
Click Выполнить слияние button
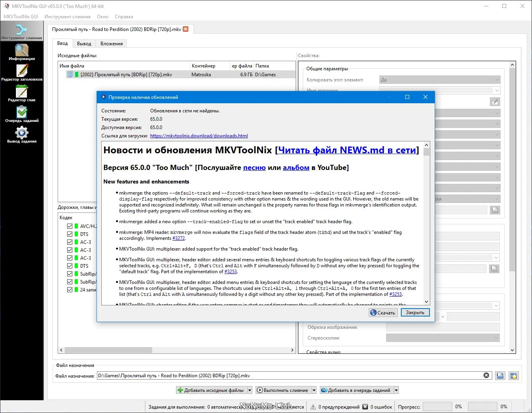pyautogui.click(x=283, y=390)
